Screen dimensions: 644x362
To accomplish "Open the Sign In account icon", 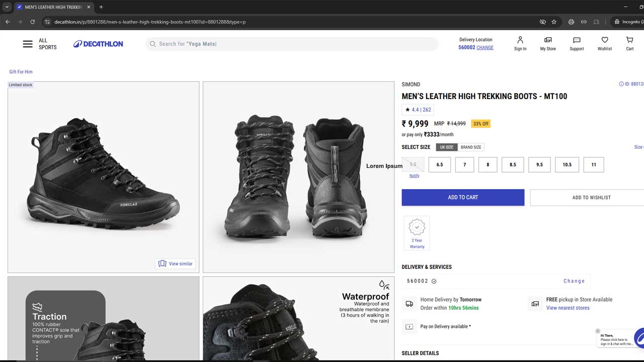I will tap(520, 43).
